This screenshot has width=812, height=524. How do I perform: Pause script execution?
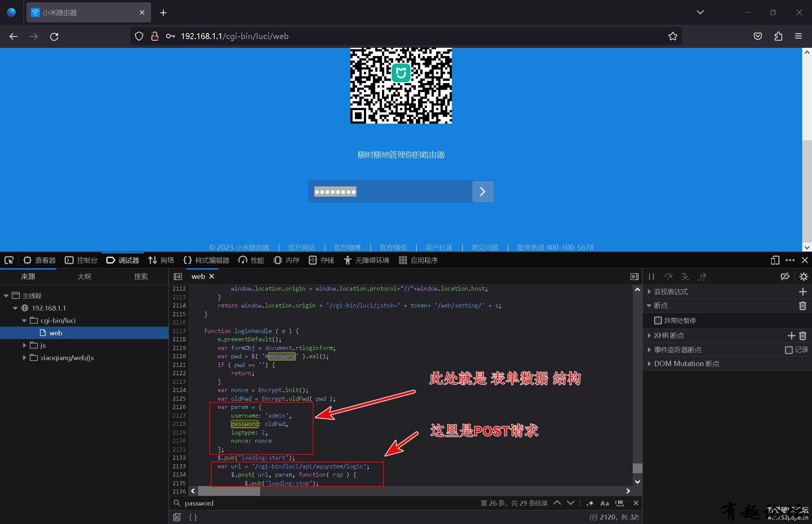[651, 277]
